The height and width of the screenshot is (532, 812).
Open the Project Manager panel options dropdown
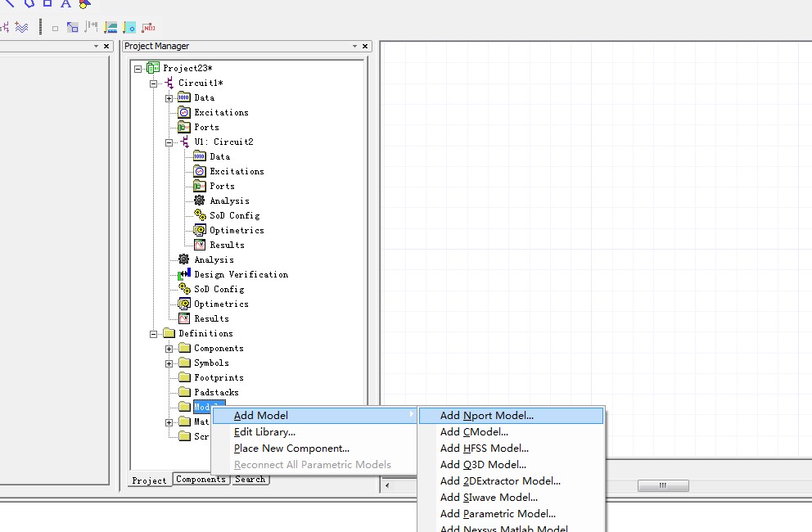(x=354, y=46)
